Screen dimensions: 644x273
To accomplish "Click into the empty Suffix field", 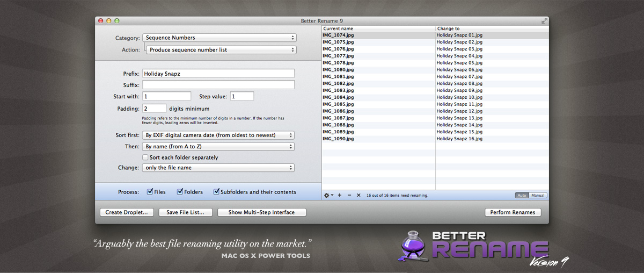I will click(218, 85).
